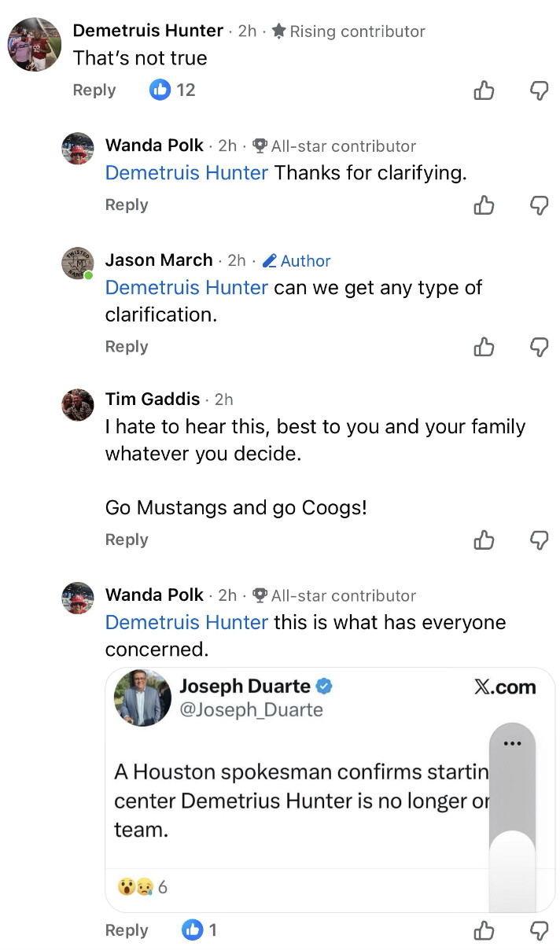
Task: Thumbs down Jason March's clarification comment
Action: pyautogui.click(x=539, y=347)
